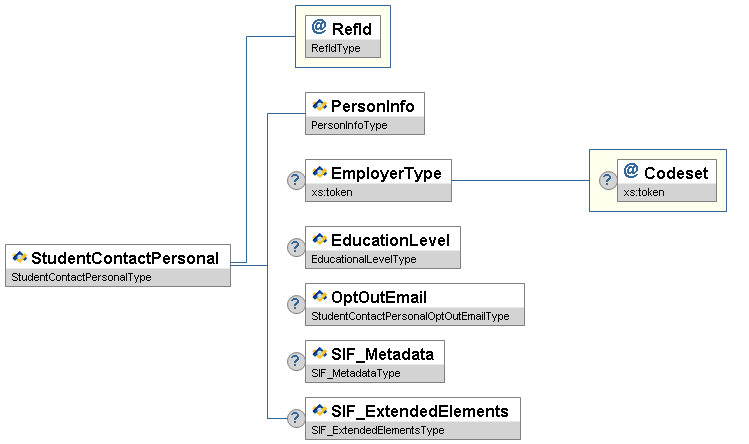Click the SIF_ExtendedElements element icon
Viewport: 749px width, 444px height.
coord(320,411)
